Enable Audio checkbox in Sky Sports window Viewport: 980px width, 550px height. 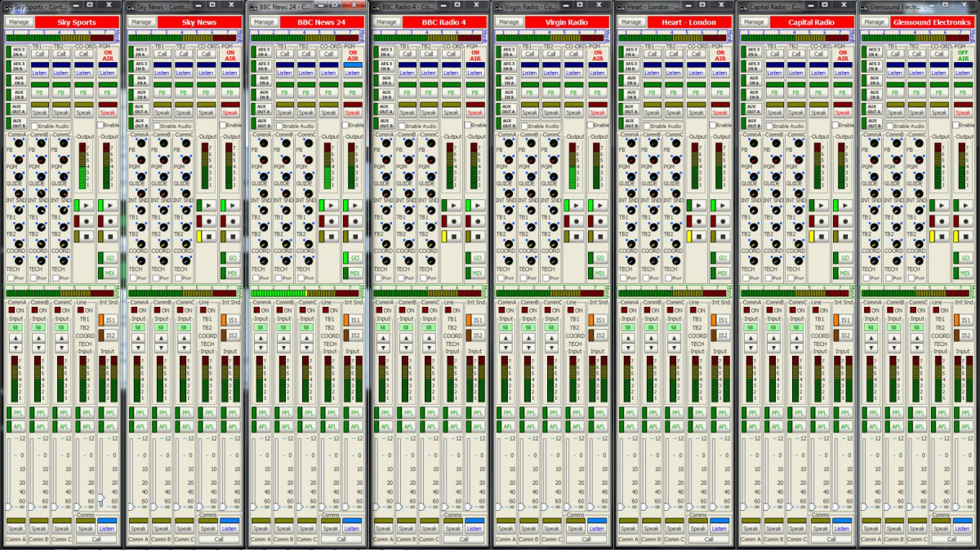pyautogui.click(x=34, y=126)
